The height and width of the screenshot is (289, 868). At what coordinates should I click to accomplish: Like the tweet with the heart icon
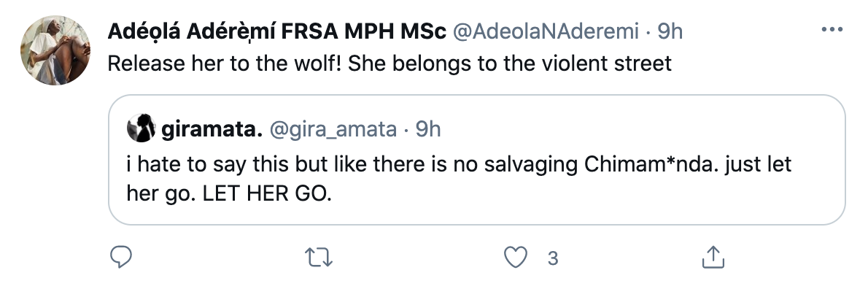coord(516,258)
